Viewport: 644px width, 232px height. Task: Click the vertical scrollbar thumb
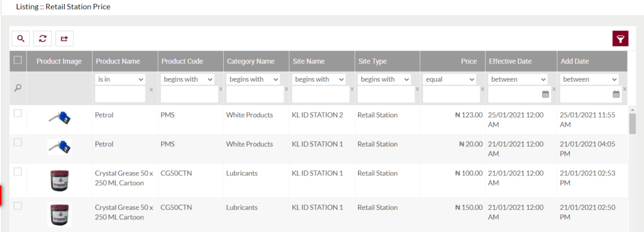pyautogui.click(x=633, y=124)
